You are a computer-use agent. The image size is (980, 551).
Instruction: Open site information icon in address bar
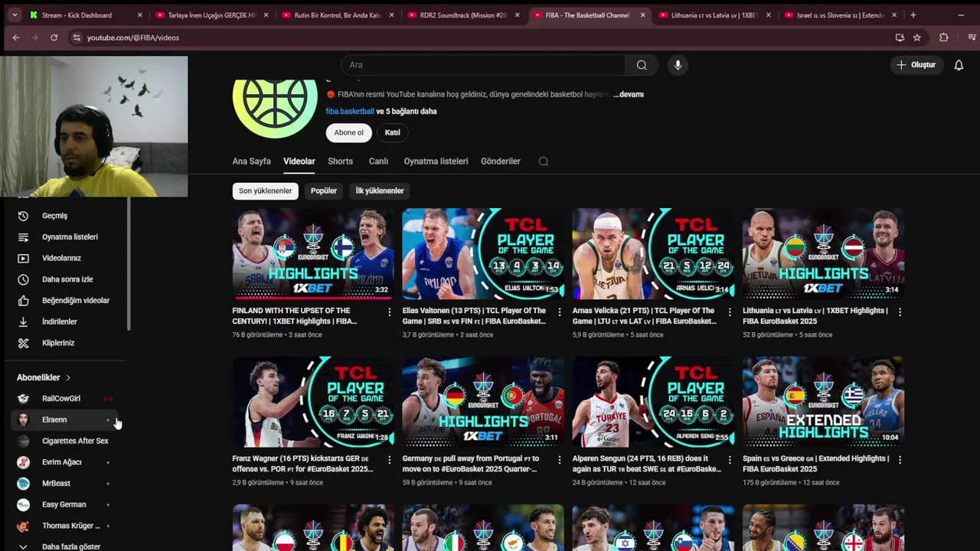pyautogui.click(x=76, y=37)
